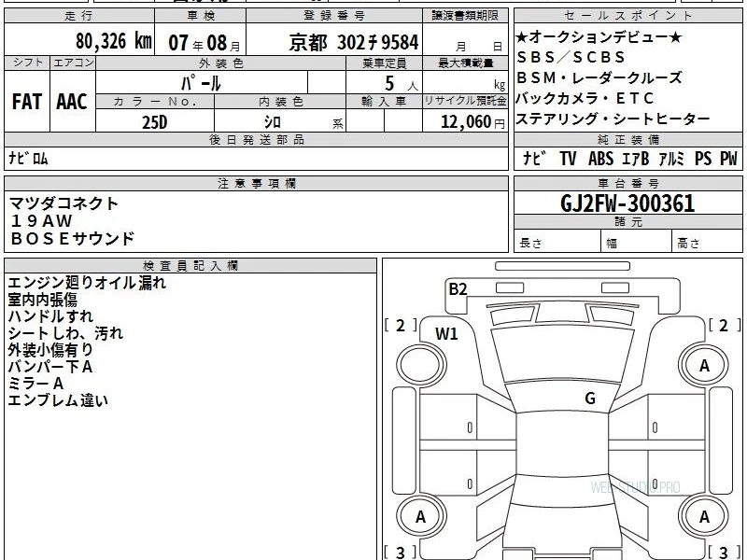Click the recycle deposit 12,060円
The image size is (747, 560).
(x=472, y=122)
